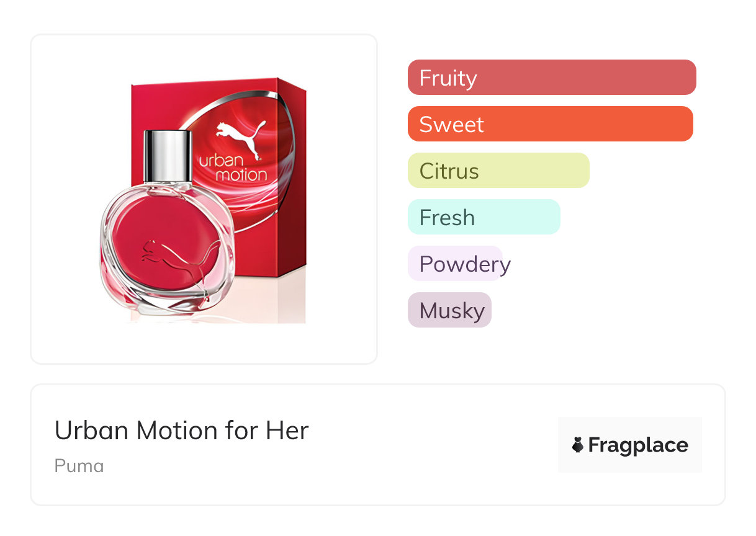The image size is (756, 536).
Task: Click the yellow-green Citrus accord bar
Action: click(498, 171)
